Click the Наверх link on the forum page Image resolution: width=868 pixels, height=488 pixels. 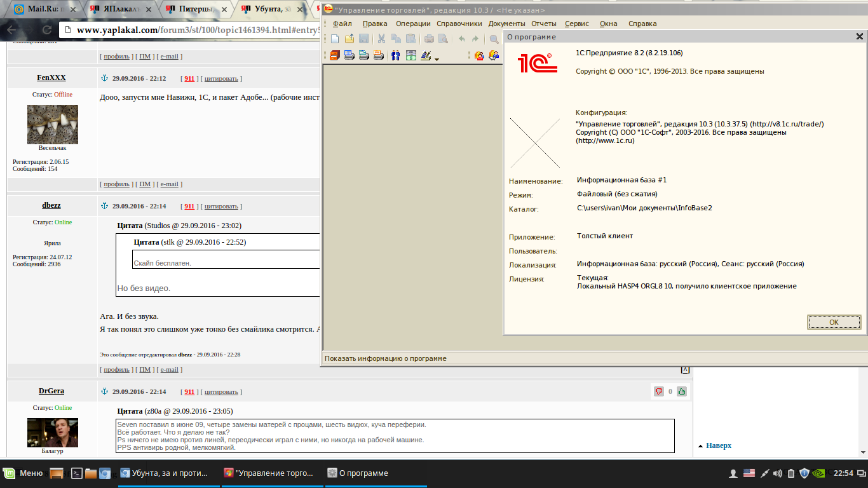pyautogui.click(x=719, y=445)
